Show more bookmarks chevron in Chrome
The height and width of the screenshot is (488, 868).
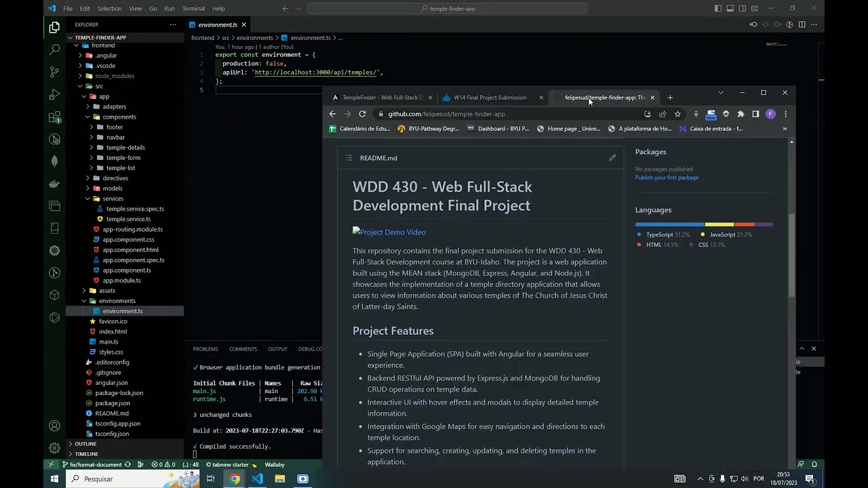coord(785,129)
